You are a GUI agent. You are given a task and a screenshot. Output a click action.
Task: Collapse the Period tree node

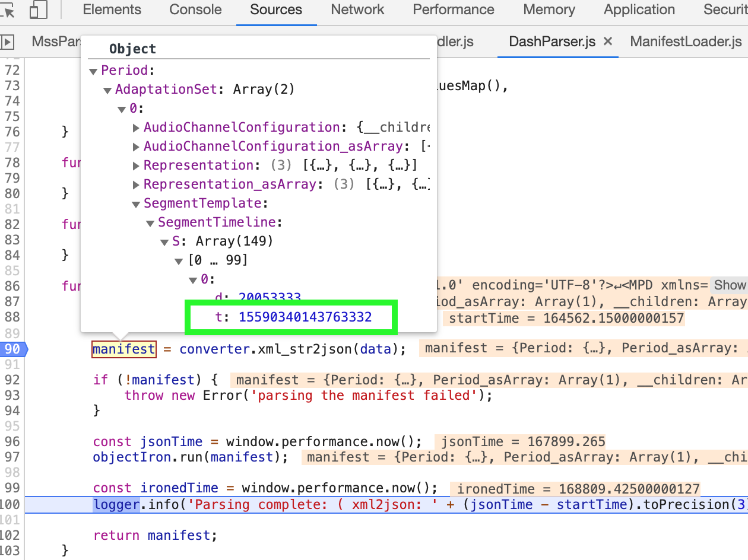point(94,70)
